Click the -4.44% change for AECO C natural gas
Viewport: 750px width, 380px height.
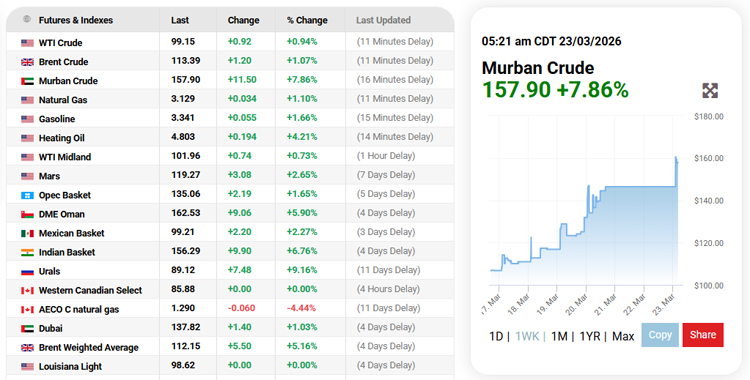pyautogui.click(x=301, y=308)
